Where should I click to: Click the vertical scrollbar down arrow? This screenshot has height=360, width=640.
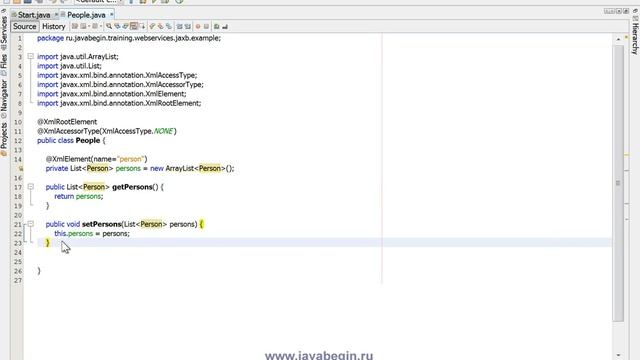coord(618,355)
